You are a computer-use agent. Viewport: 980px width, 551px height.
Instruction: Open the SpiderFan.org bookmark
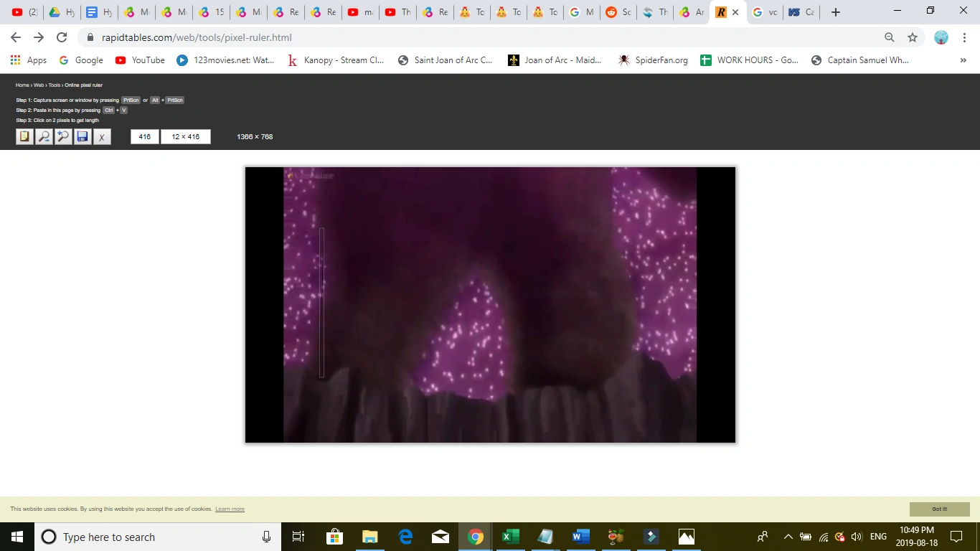coord(653,60)
